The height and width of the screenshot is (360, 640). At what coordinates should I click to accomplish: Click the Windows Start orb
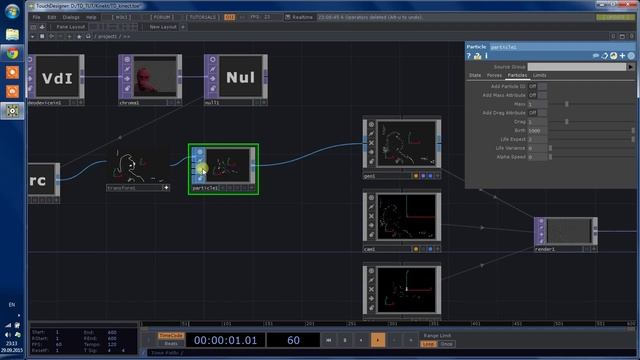[12, 11]
